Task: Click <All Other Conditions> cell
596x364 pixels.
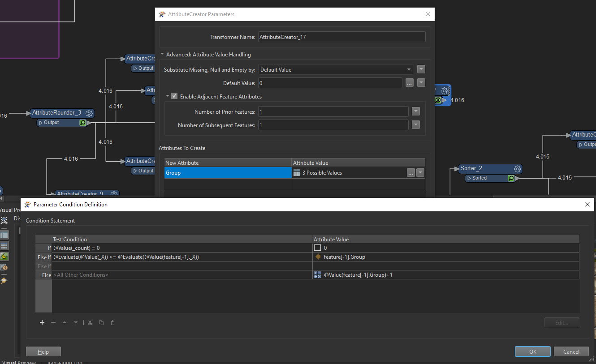Action: click(182, 275)
